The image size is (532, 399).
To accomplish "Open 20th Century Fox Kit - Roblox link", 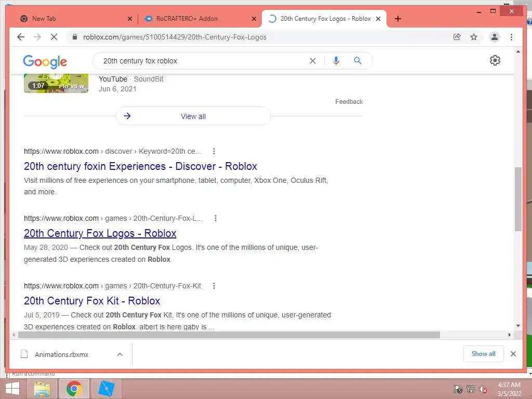I will pos(92,301).
